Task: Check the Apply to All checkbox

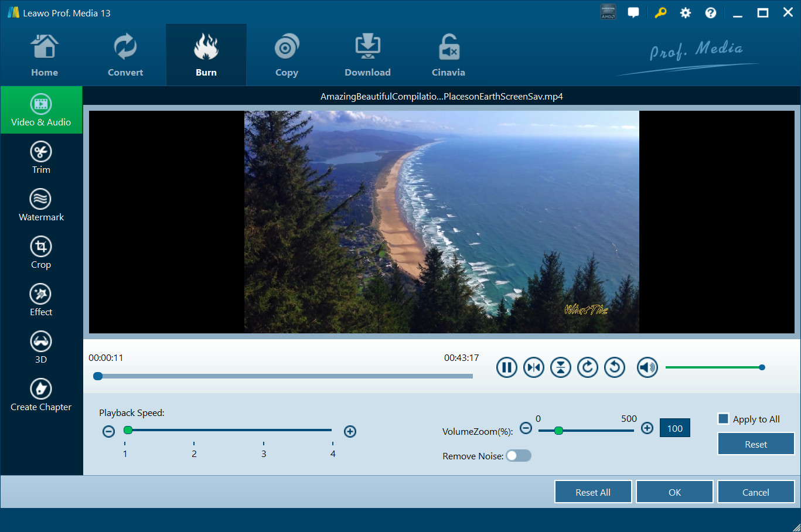Action: (724, 419)
